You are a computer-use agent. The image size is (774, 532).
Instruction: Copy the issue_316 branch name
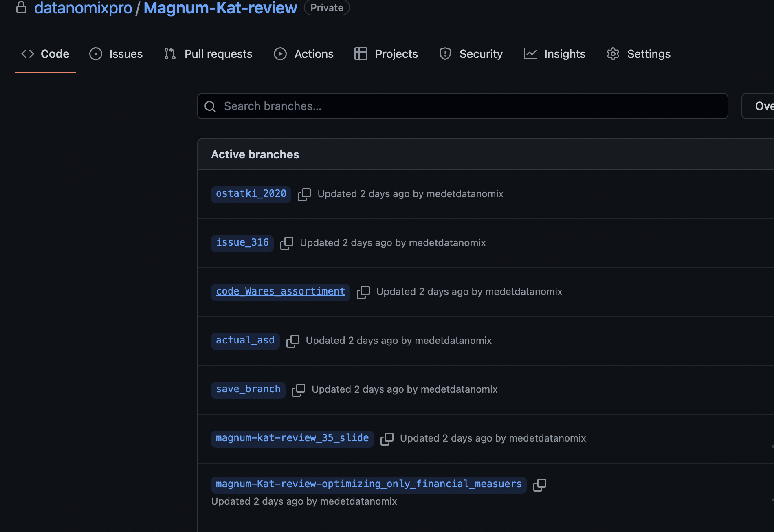[287, 243]
